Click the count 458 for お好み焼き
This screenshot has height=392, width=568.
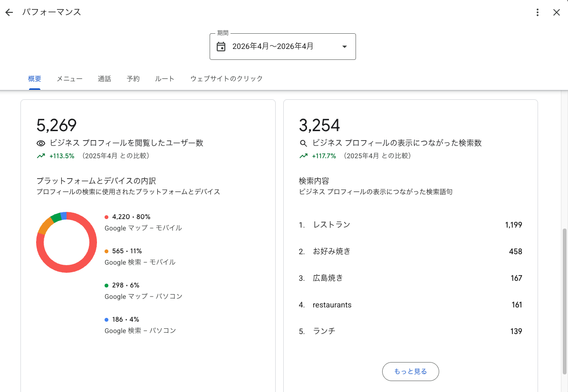click(x=515, y=251)
